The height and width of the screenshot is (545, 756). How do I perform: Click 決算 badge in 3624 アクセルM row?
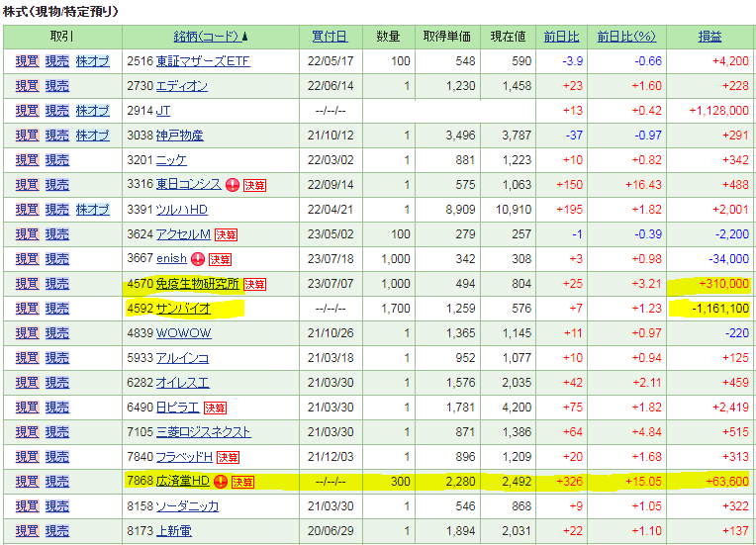(x=227, y=234)
